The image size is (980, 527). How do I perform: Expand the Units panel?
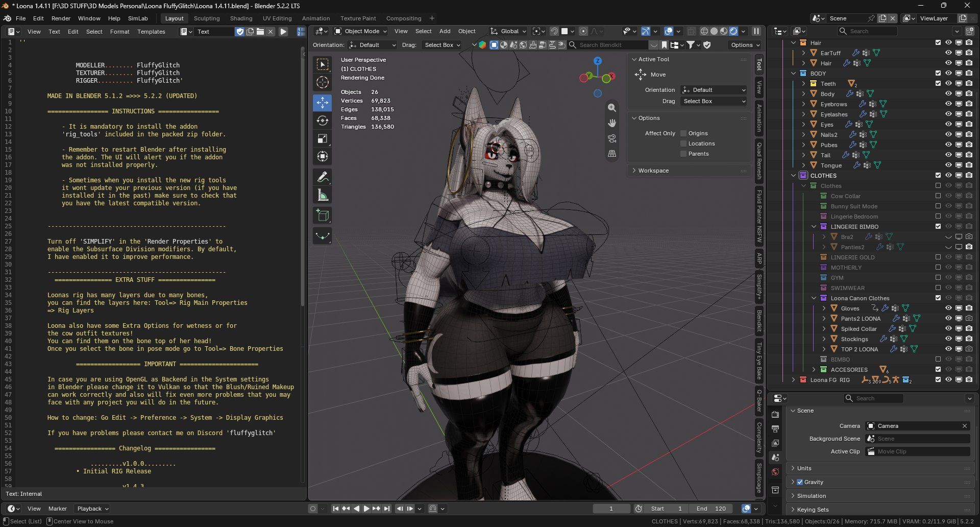(x=879, y=468)
